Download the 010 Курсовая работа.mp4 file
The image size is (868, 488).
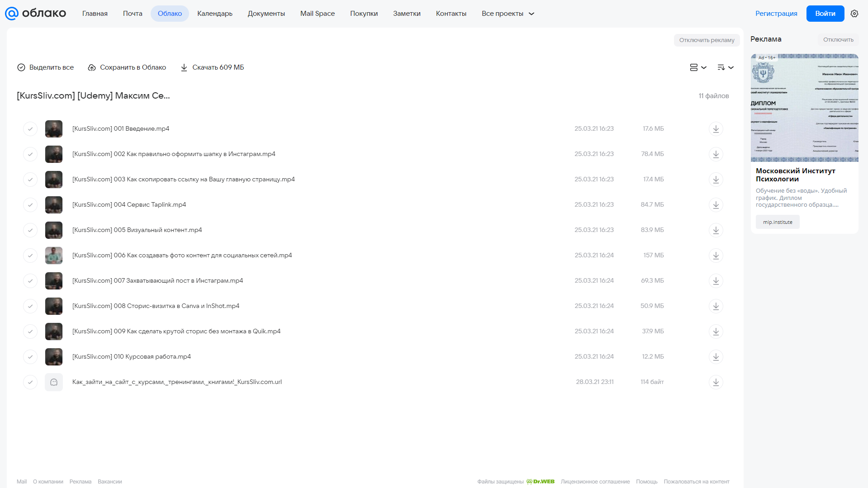point(716,357)
